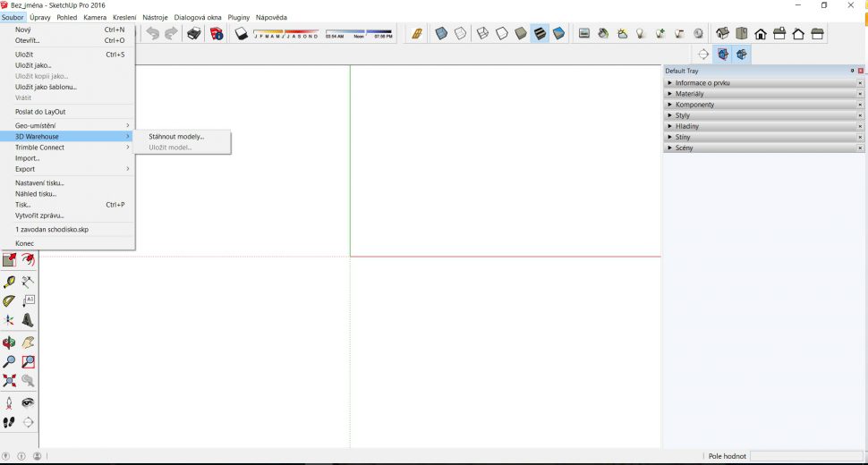Expand the Informace o prvku panel
The height and width of the screenshot is (465, 868).
tap(764, 83)
